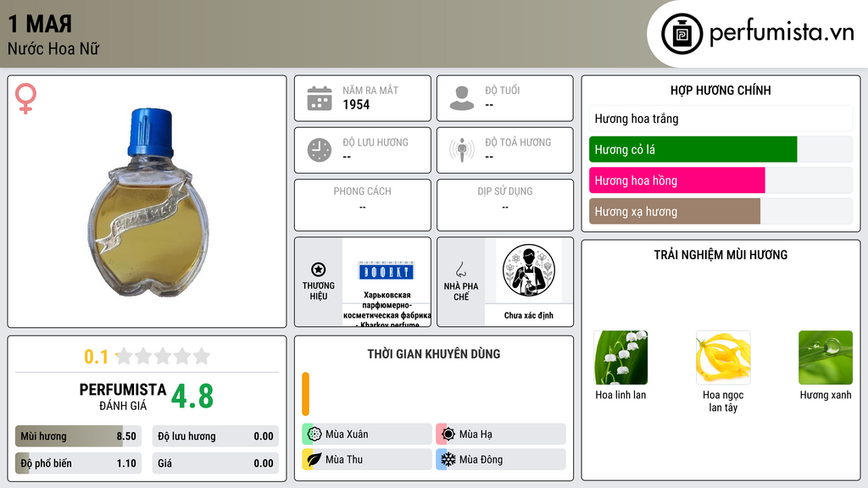
Task: Click the Hoa linh lan caption
Action: point(620,395)
